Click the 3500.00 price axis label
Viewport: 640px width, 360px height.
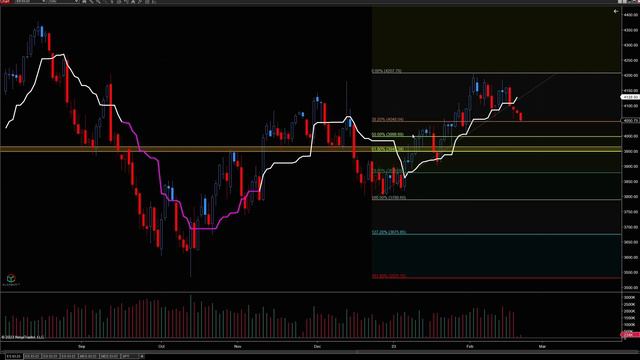click(631, 288)
